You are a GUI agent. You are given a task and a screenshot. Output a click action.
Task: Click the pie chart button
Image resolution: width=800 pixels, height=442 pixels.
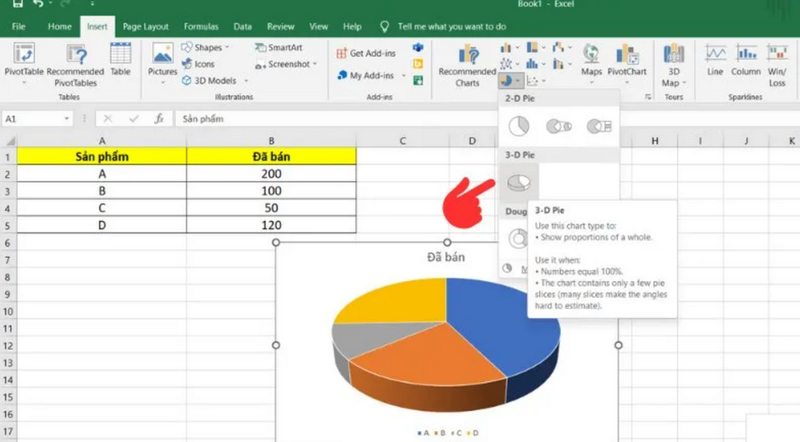tap(506, 81)
